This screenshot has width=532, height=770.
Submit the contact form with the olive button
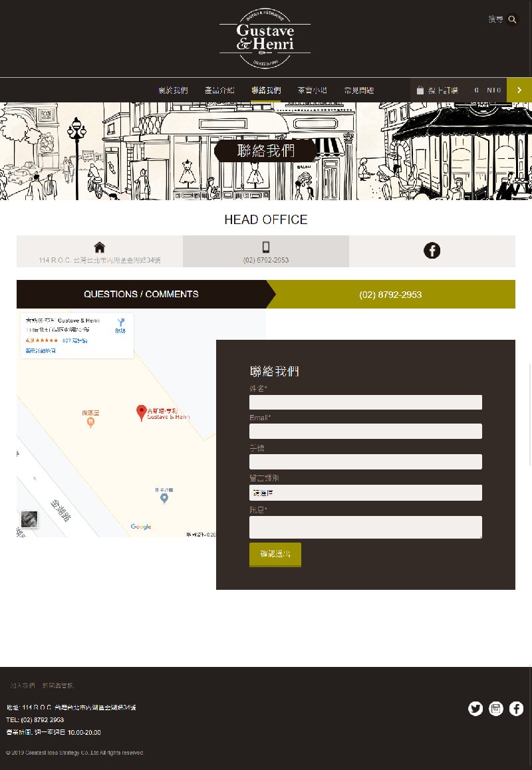[275, 555]
